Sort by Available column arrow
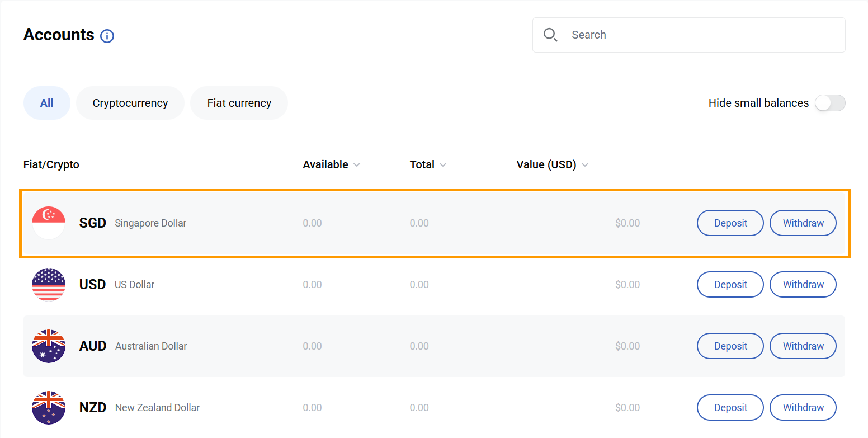This screenshot has height=438, width=868. coord(357,165)
